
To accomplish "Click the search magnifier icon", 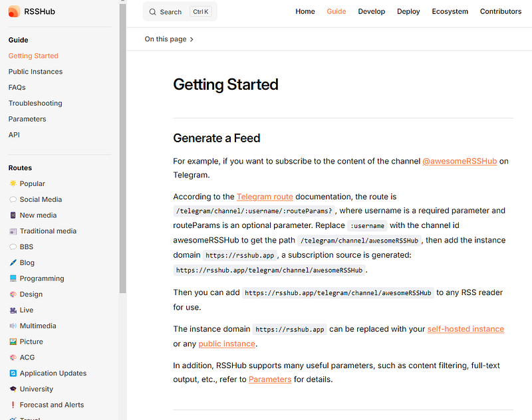I will click(x=153, y=12).
